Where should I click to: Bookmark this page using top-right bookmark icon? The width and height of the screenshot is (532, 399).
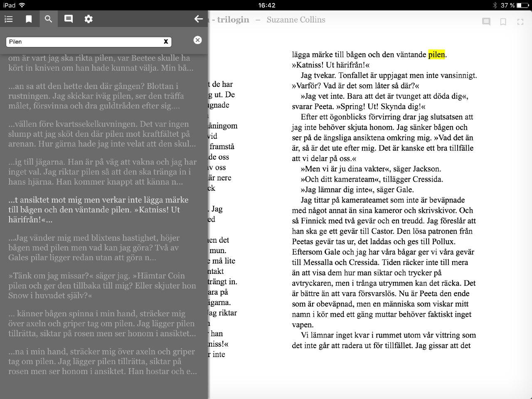(503, 22)
